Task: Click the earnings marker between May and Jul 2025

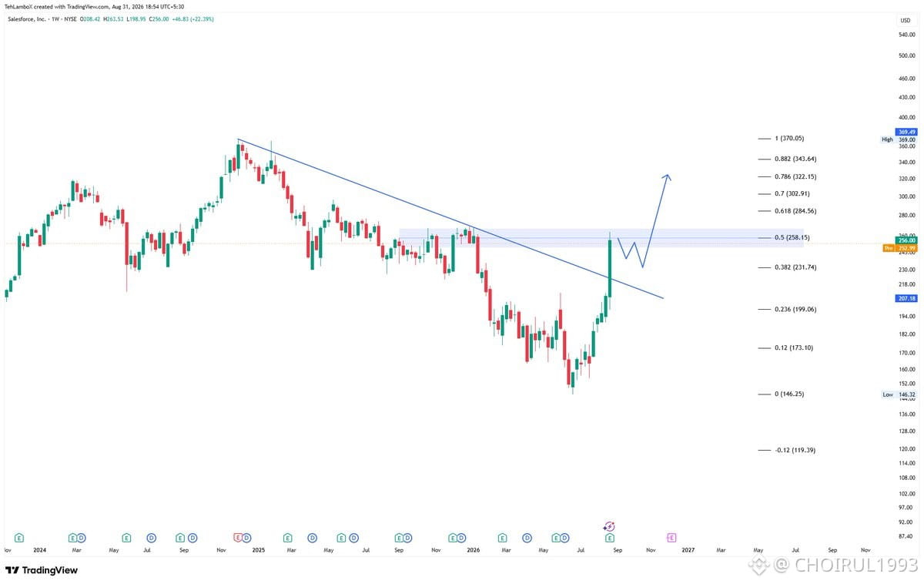Action: tap(341, 538)
